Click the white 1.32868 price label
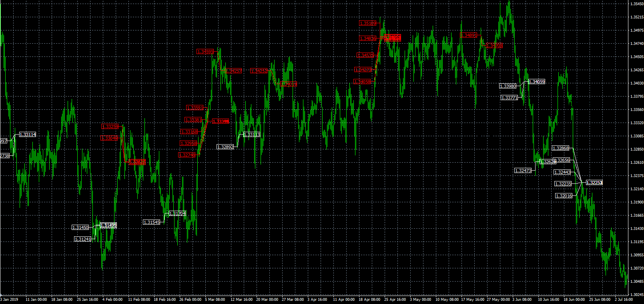644x304 pixels. (x=561, y=148)
